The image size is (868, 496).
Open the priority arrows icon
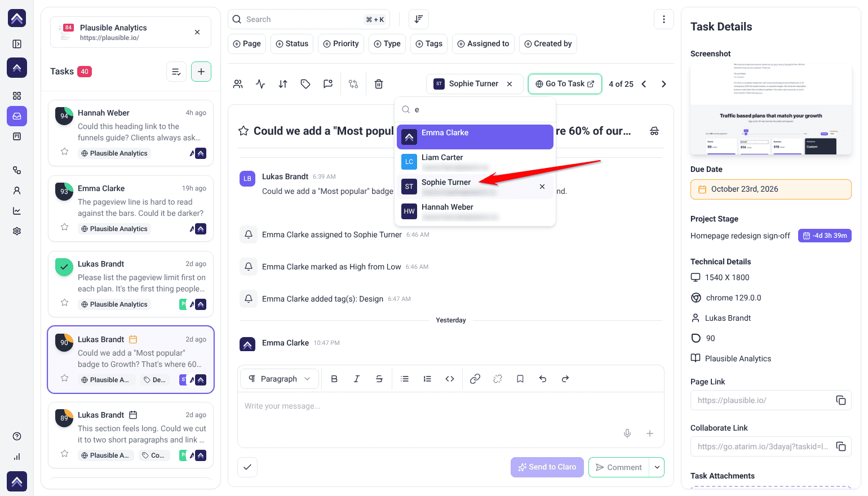click(283, 84)
